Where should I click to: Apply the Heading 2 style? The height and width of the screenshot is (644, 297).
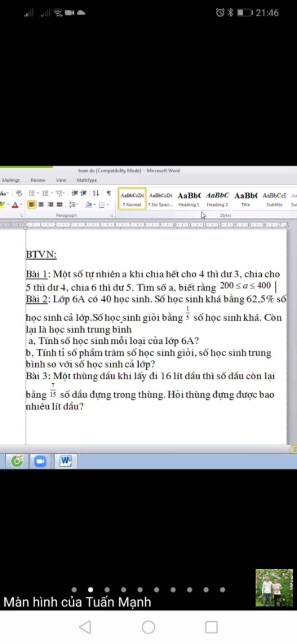[x=217, y=199]
